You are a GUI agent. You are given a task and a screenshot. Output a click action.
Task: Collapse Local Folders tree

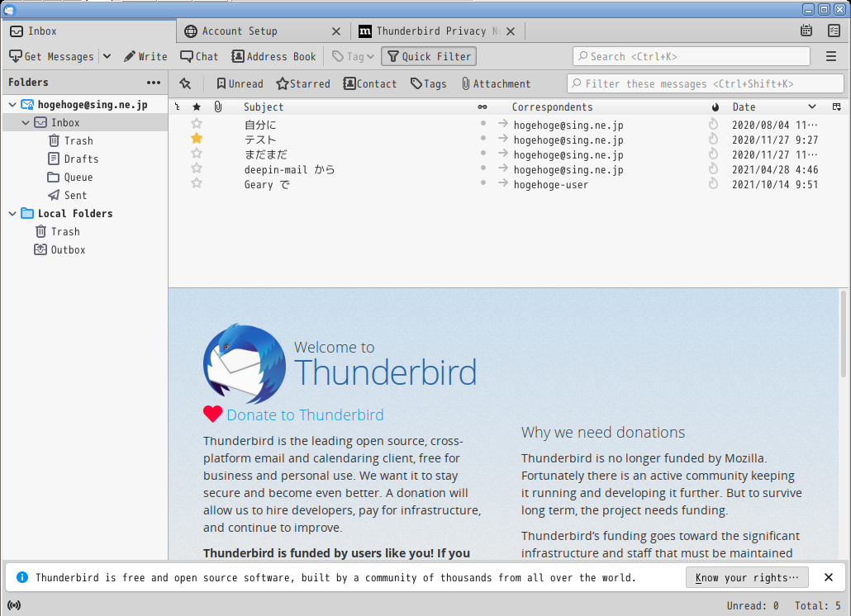[x=12, y=214]
